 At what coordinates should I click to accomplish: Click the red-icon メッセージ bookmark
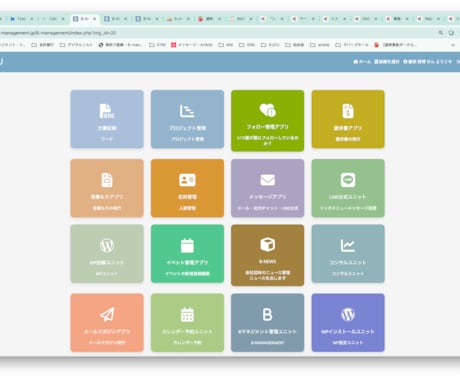coord(192,45)
